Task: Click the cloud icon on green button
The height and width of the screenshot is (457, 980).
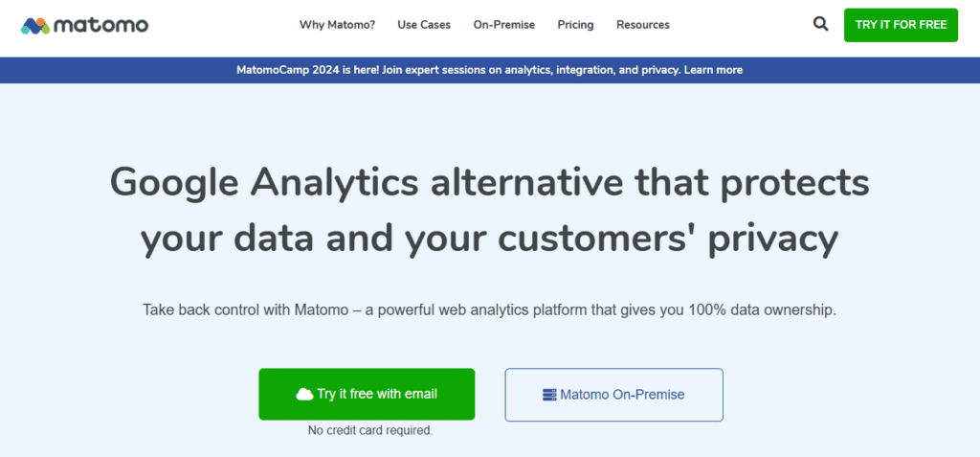Action: click(304, 394)
